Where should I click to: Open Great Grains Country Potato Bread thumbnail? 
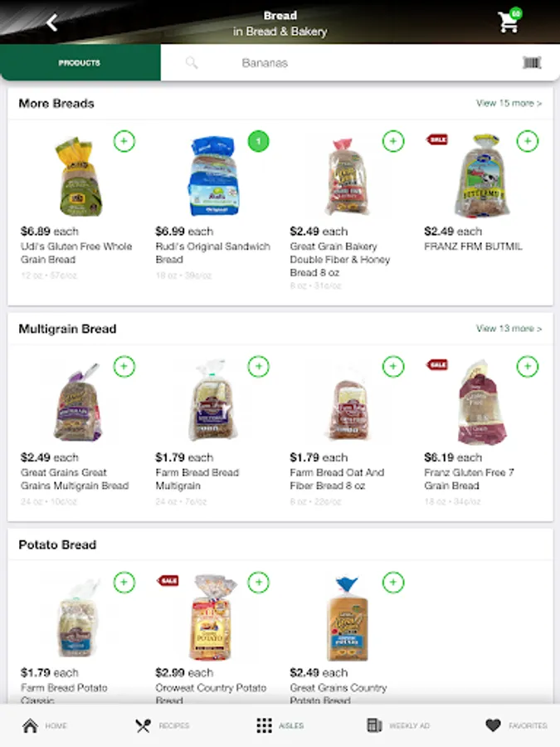pos(348,618)
